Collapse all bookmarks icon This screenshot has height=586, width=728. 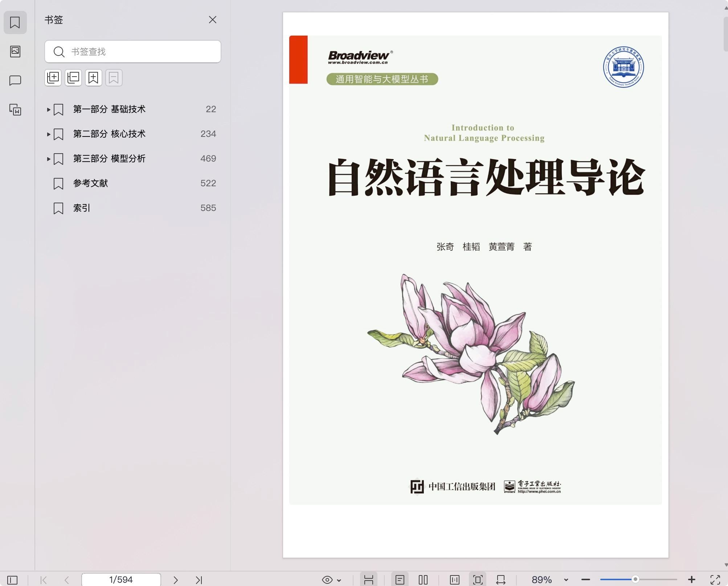point(73,78)
